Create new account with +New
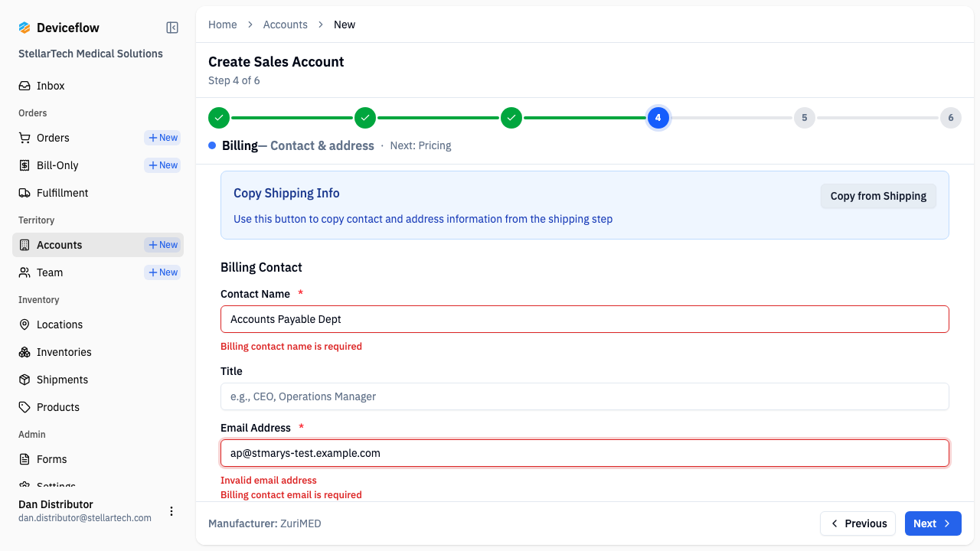Image resolution: width=980 pixels, height=551 pixels. tap(162, 245)
